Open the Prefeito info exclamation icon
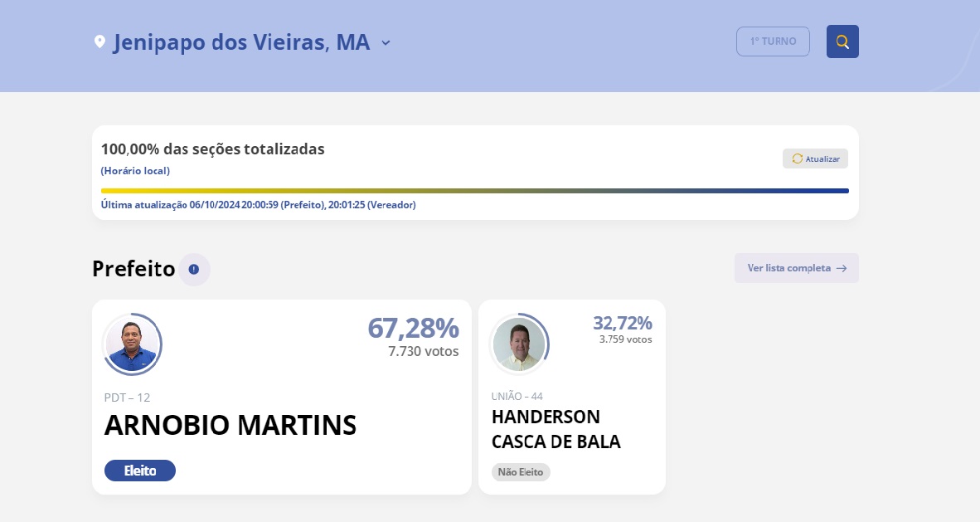 [194, 269]
